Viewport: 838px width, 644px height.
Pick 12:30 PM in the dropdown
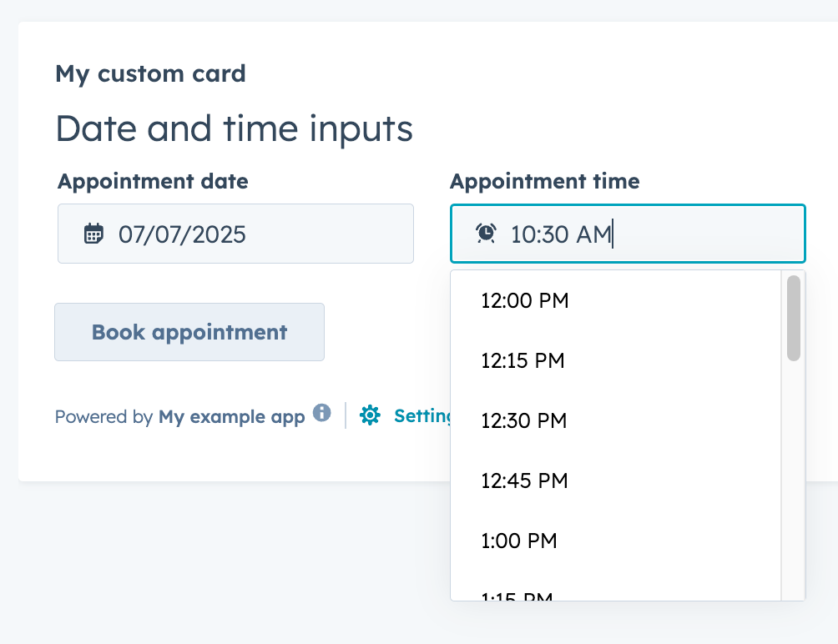click(x=523, y=421)
